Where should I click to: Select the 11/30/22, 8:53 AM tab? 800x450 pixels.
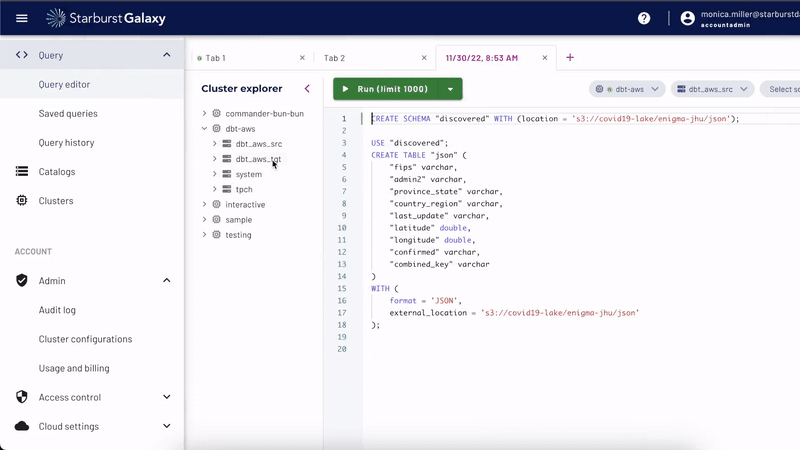tap(482, 58)
